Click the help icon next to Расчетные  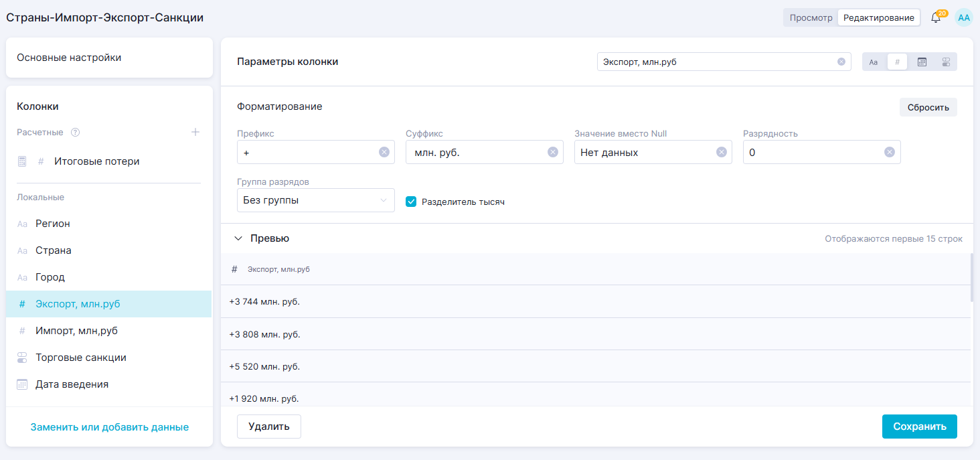(76, 133)
